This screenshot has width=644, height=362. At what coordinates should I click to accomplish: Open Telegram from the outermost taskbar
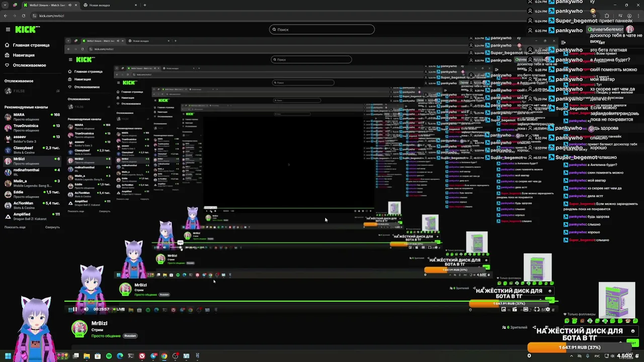pyautogui.click(x=153, y=356)
